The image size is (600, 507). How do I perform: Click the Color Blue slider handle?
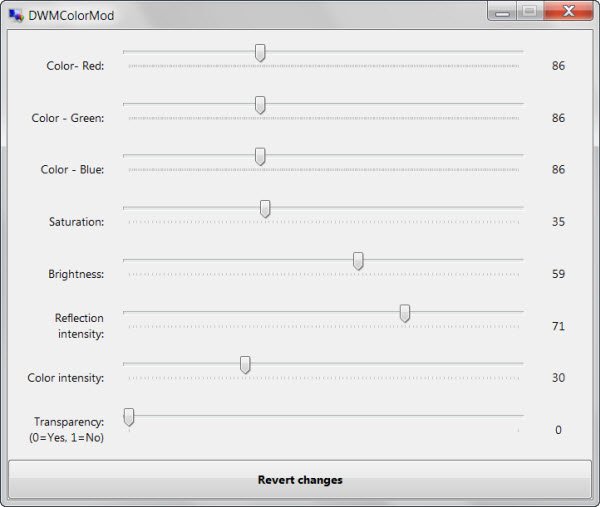[x=260, y=157]
